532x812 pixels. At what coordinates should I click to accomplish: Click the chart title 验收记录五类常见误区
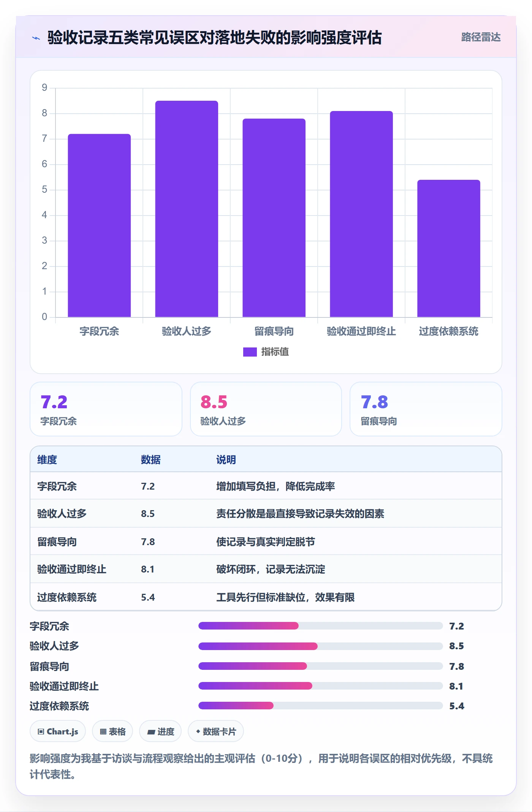click(215, 38)
